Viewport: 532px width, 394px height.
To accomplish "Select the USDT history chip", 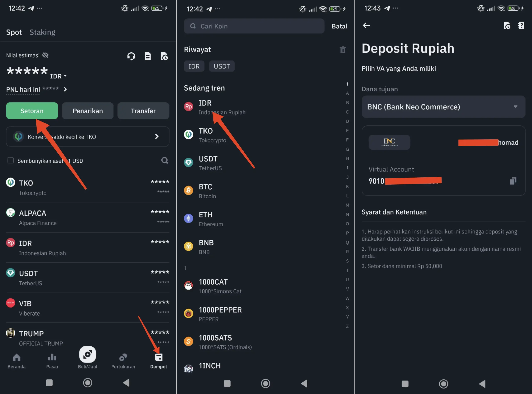I will 222,66.
